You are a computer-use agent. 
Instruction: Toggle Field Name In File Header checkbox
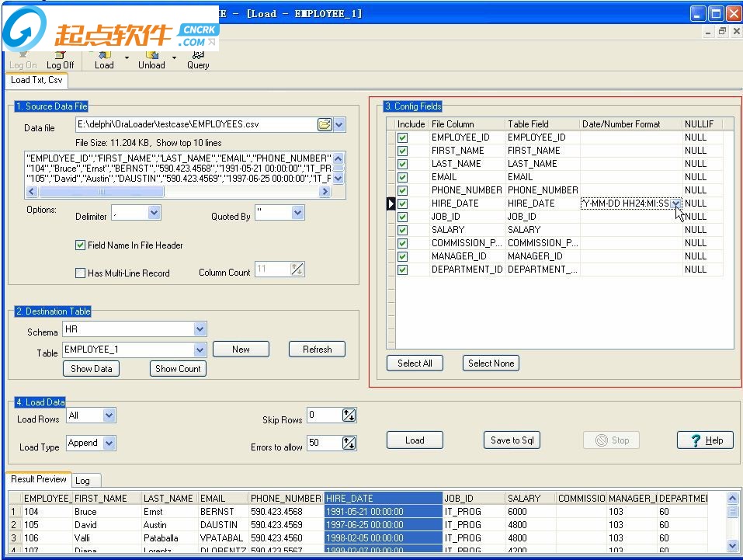coord(80,245)
